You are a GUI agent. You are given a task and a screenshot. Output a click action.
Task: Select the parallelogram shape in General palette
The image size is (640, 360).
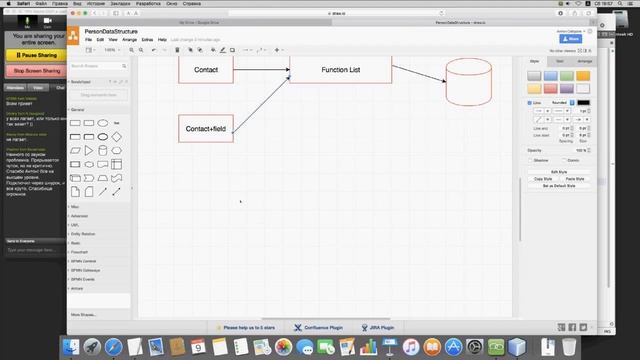click(x=75, y=151)
